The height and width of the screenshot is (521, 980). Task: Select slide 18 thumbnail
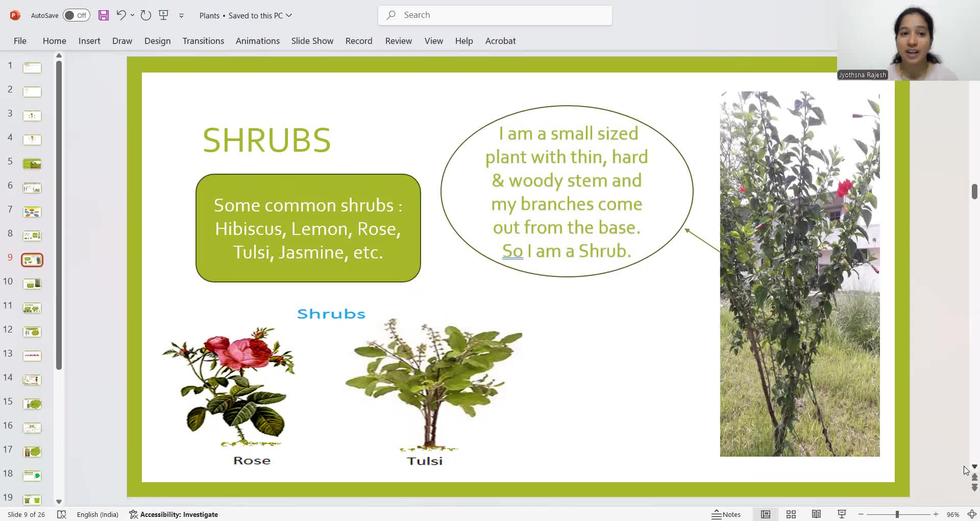[32, 476]
